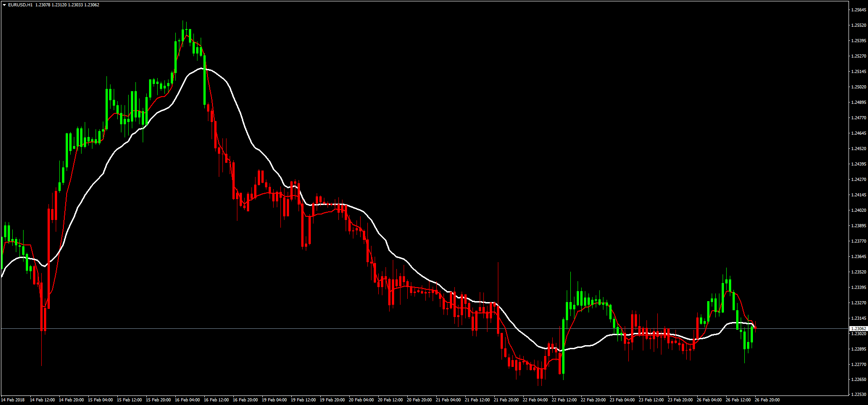Click the 1.23520 price axis label

pos(859,272)
